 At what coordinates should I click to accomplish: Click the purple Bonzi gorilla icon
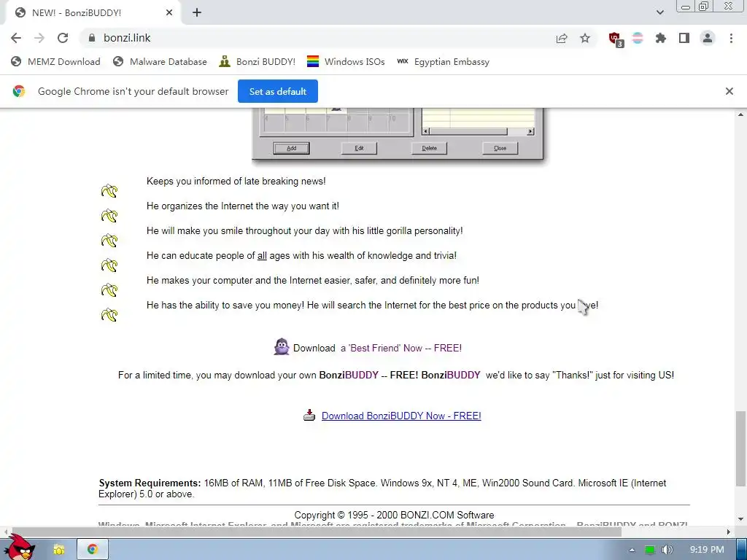click(282, 346)
